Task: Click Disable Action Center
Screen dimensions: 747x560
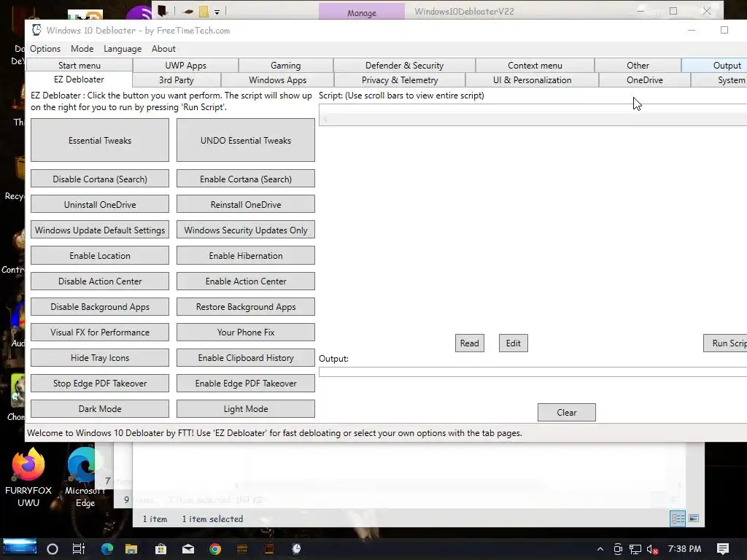Action: (100, 281)
